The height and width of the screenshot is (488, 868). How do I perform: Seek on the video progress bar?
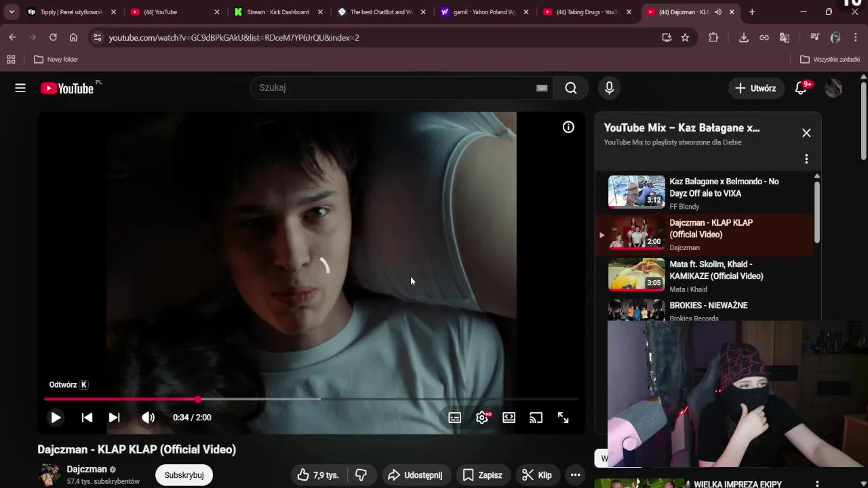[x=311, y=399]
